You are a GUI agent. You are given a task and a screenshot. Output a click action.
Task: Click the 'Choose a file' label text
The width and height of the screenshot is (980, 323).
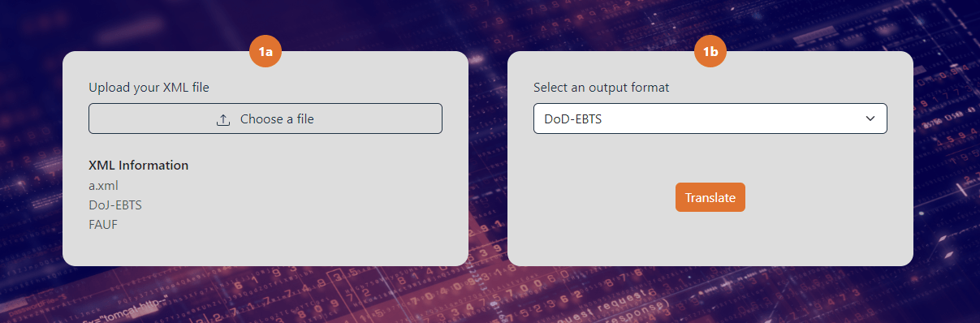pos(277,119)
